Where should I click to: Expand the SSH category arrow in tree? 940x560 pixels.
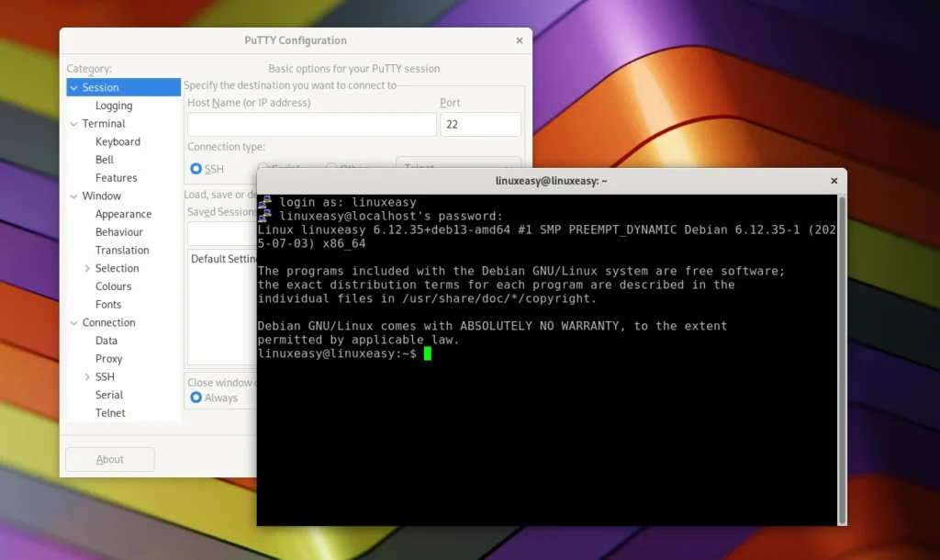pos(87,377)
